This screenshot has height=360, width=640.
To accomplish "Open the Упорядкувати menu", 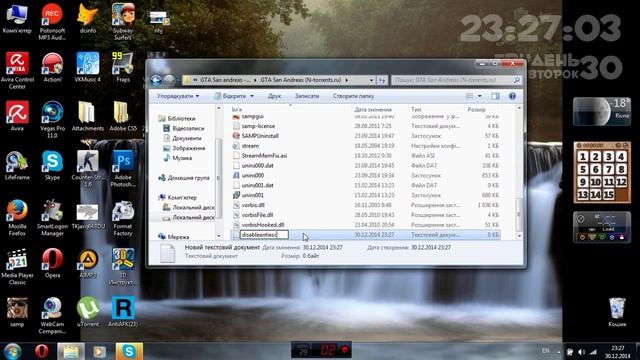I will click(178, 96).
